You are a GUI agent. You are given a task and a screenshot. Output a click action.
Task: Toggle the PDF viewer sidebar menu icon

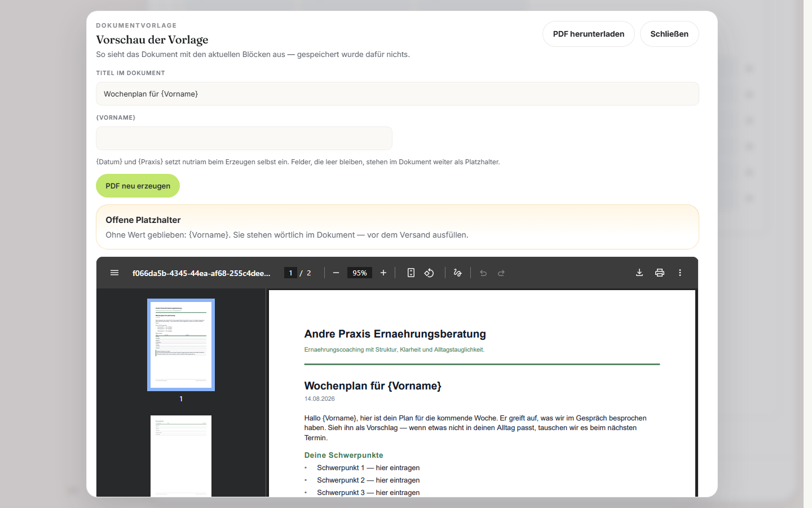(x=114, y=273)
